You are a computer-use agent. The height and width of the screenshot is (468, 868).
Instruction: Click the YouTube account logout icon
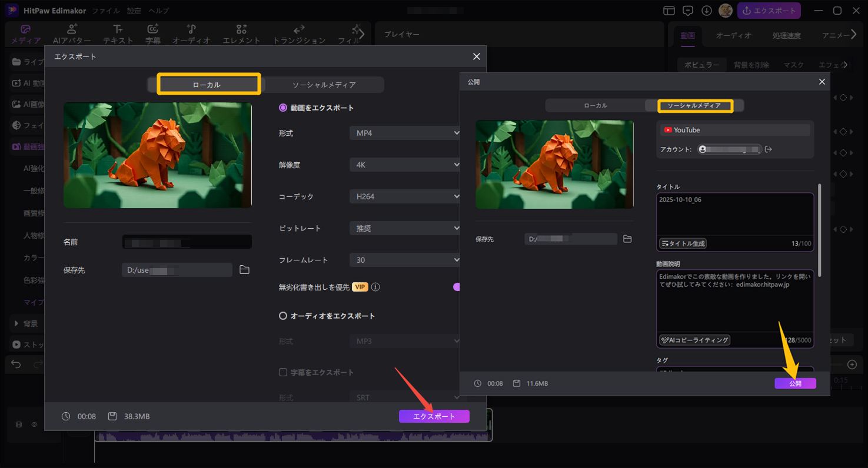(x=768, y=149)
